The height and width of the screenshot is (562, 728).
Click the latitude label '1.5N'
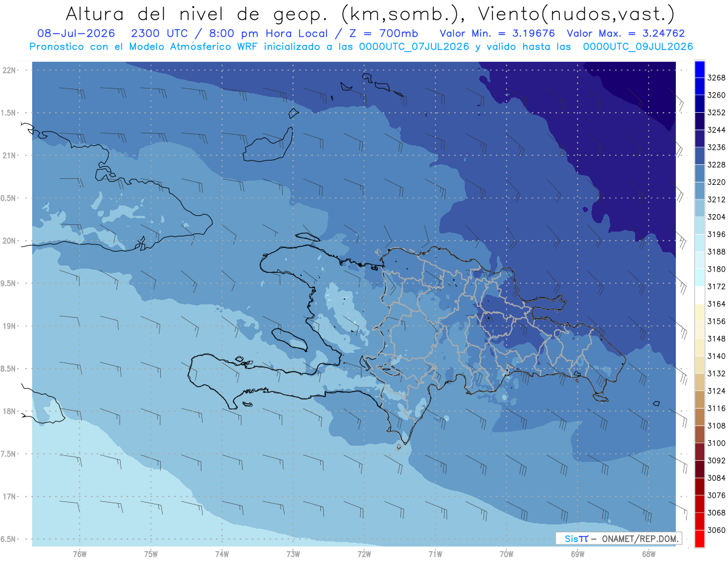[8, 113]
